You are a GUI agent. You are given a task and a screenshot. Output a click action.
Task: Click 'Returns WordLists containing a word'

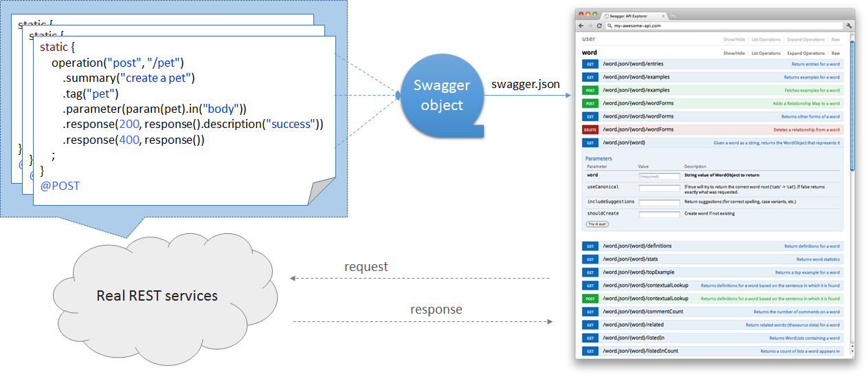click(x=804, y=338)
